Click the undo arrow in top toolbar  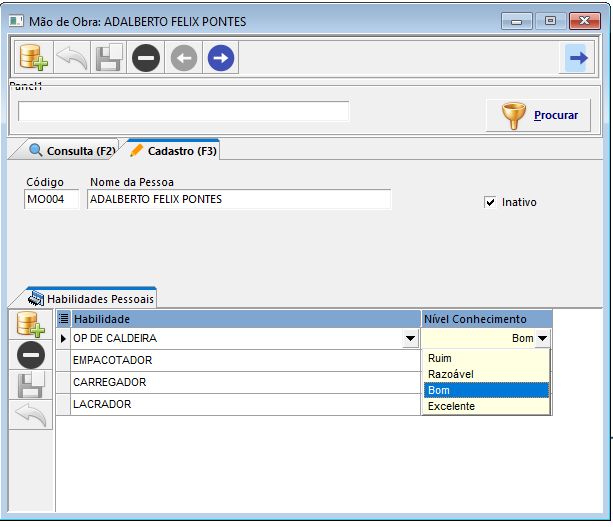click(72, 58)
